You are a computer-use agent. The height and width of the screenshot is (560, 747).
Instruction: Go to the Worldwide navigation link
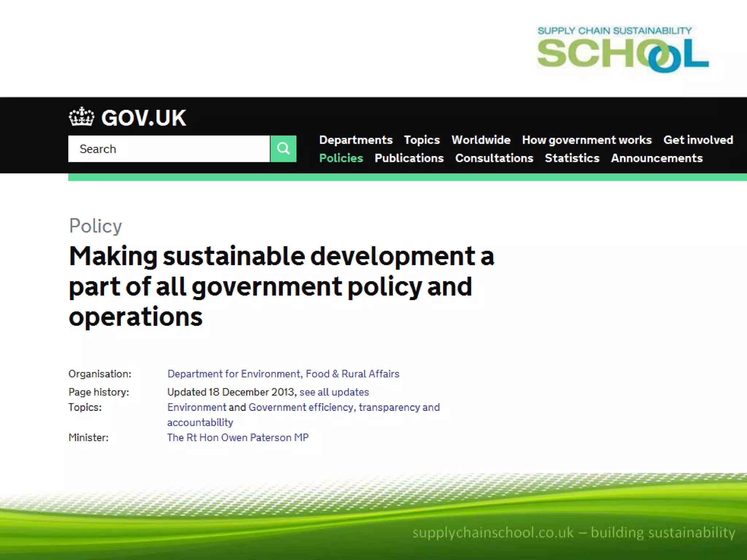[x=481, y=140]
